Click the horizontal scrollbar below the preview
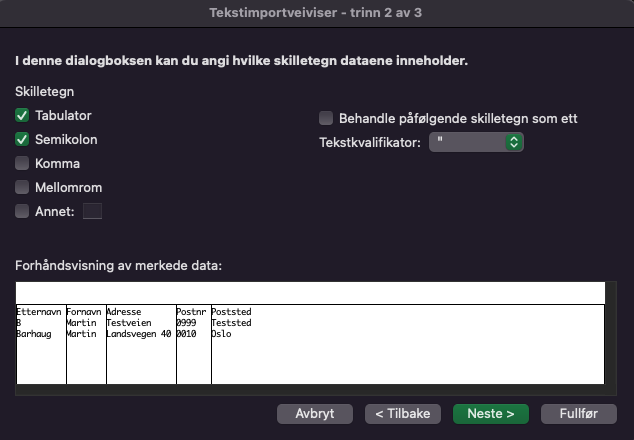The height and width of the screenshot is (440, 634). 311,390
